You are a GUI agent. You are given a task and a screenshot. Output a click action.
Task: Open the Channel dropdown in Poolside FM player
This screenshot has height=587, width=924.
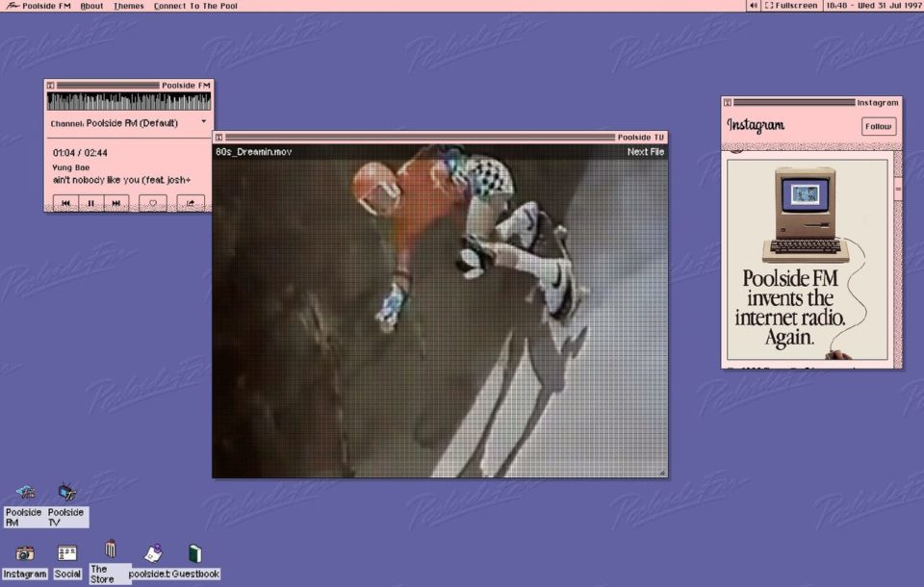pos(129,123)
